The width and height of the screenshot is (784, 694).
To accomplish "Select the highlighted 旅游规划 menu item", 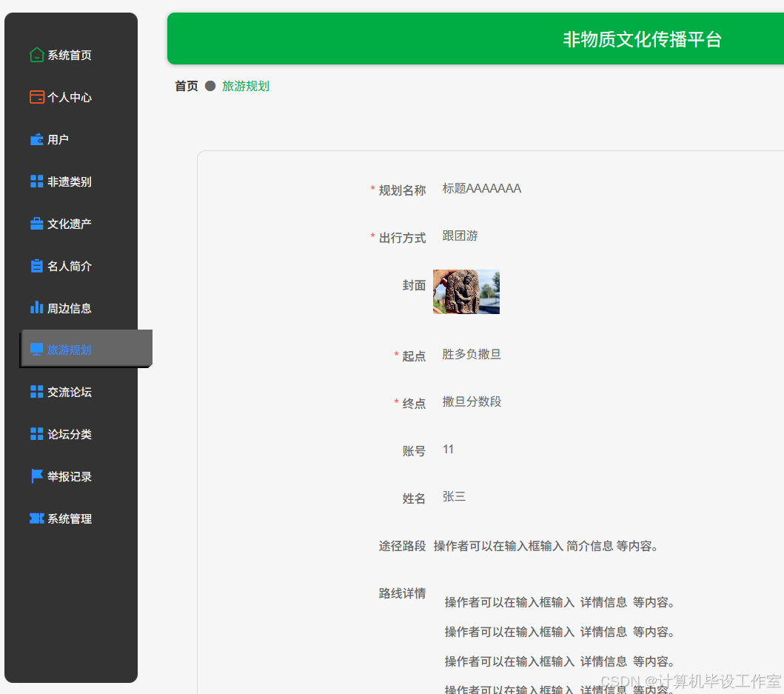I will (86, 349).
